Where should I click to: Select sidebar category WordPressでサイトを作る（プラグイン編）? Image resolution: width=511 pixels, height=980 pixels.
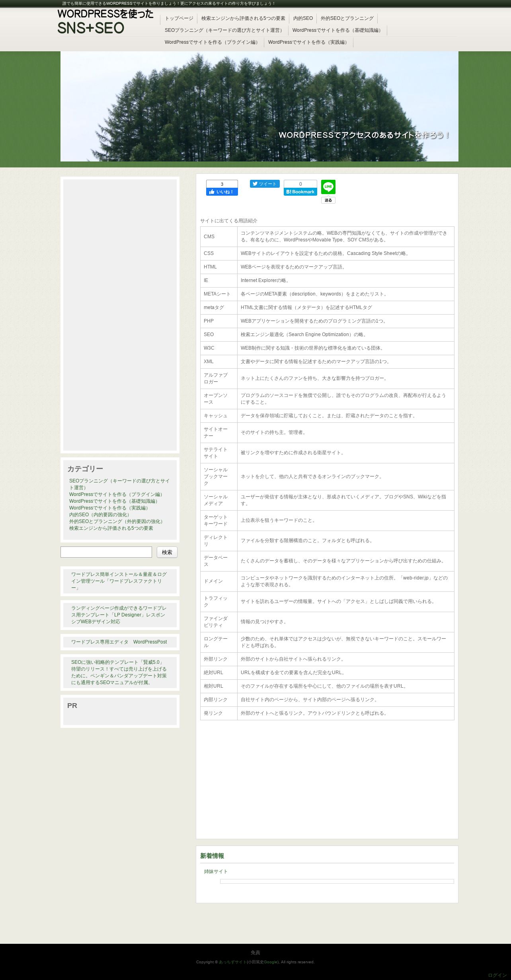click(117, 494)
